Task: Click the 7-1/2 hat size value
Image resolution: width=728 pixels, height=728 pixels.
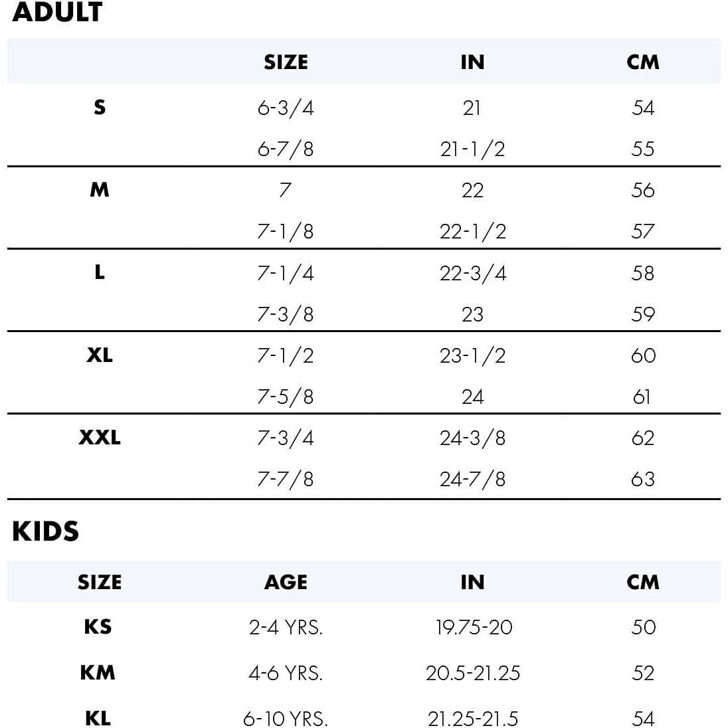Action: pyautogui.click(x=286, y=355)
